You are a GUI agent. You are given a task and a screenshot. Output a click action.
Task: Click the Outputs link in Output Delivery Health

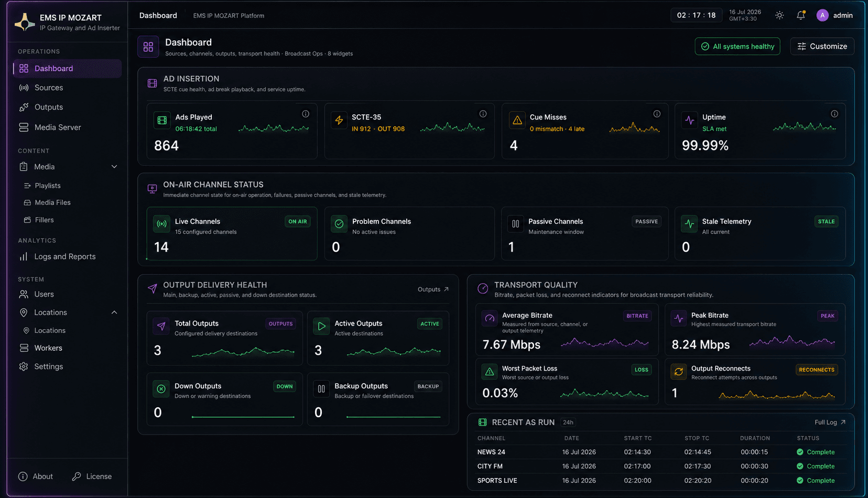click(x=433, y=289)
